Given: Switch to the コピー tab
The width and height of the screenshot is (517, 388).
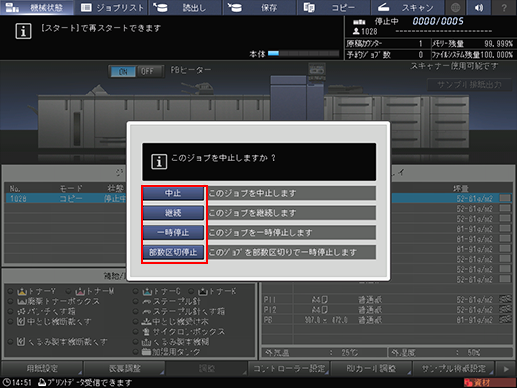Looking at the screenshot, I should (334, 7).
